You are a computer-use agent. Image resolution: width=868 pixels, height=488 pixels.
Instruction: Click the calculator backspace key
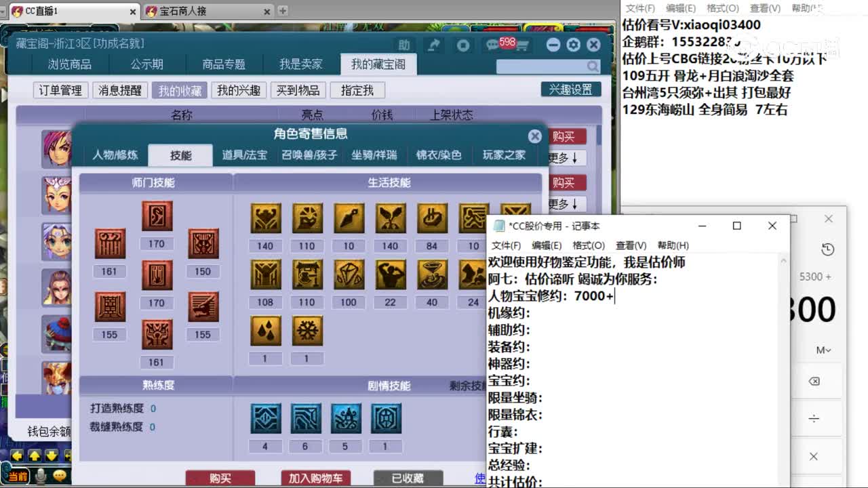click(x=814, y=382)
